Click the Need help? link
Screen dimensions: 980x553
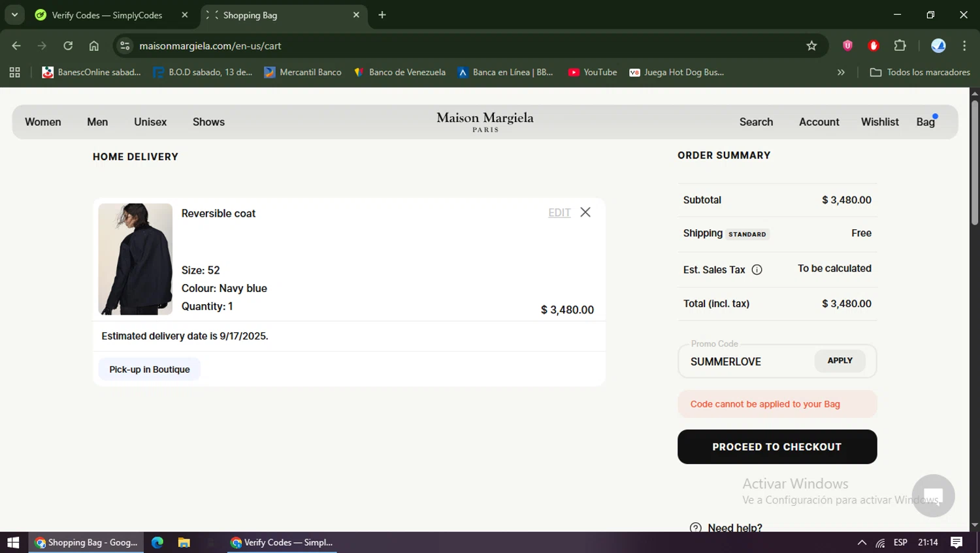[x=735, y=528]
